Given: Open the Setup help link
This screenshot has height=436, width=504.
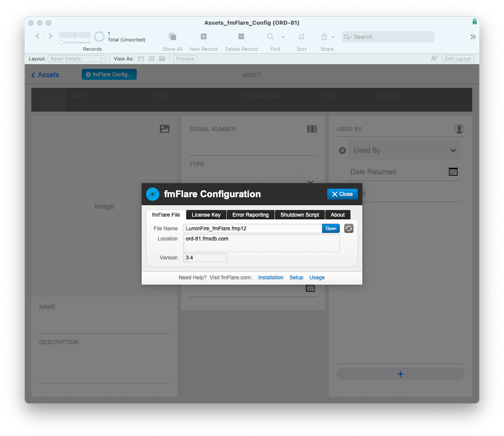Looking at the screenshot, I should coord(296,278).
